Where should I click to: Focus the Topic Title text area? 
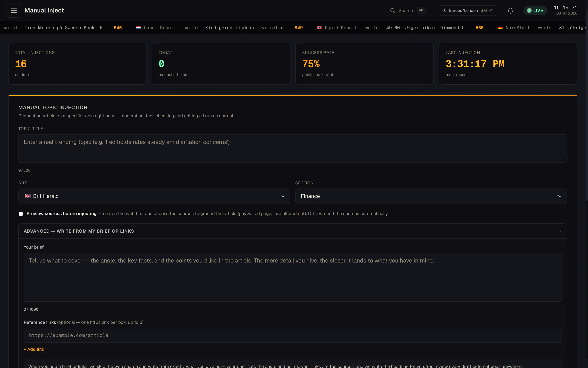293,148
